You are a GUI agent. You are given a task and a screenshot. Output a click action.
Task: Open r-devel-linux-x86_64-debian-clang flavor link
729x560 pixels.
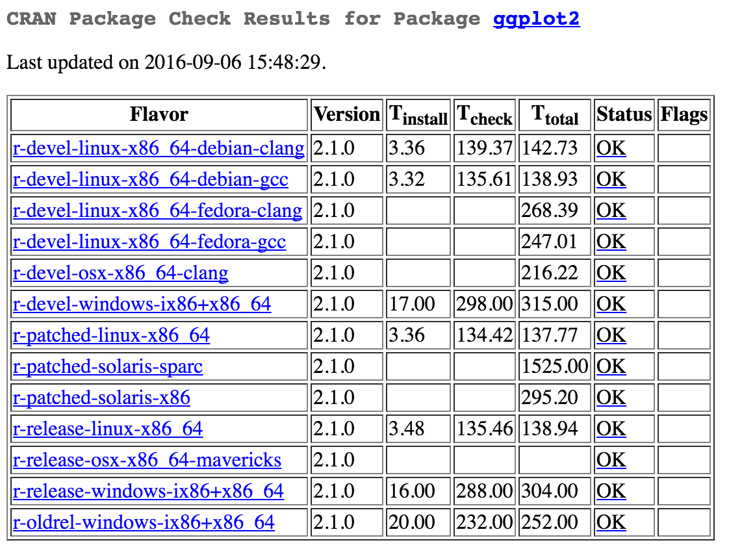(159, 148)
